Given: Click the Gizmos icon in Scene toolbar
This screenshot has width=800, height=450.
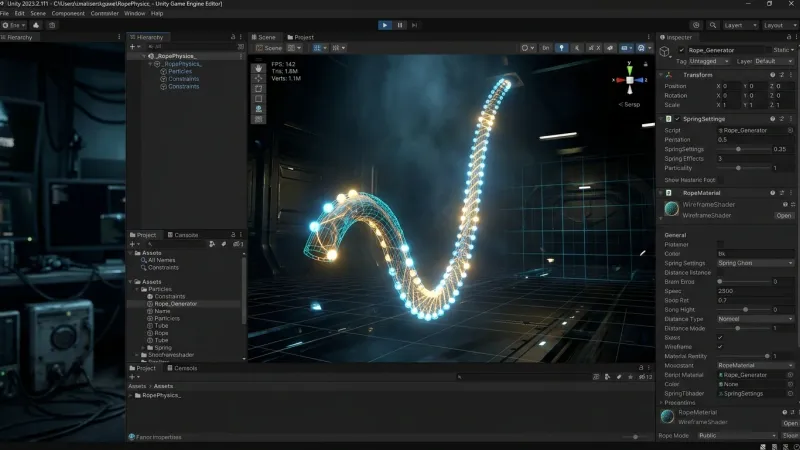Looking at the screenshot, I should pyautogui.click(x=641, y=47).
